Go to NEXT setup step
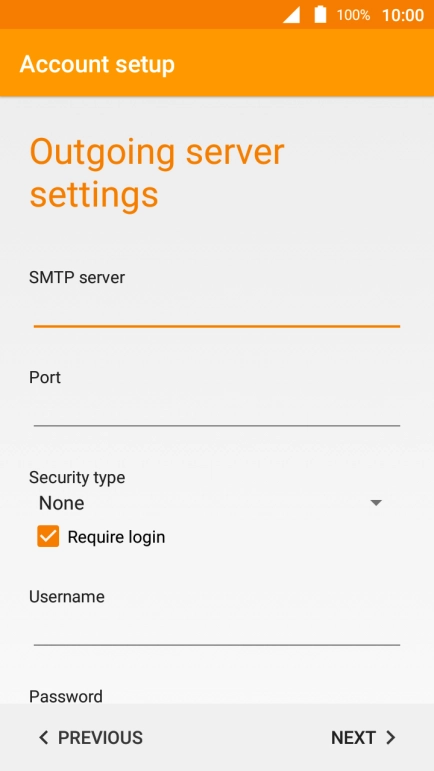The width and height of the screenshot is (434, 771). coord(363,738)
